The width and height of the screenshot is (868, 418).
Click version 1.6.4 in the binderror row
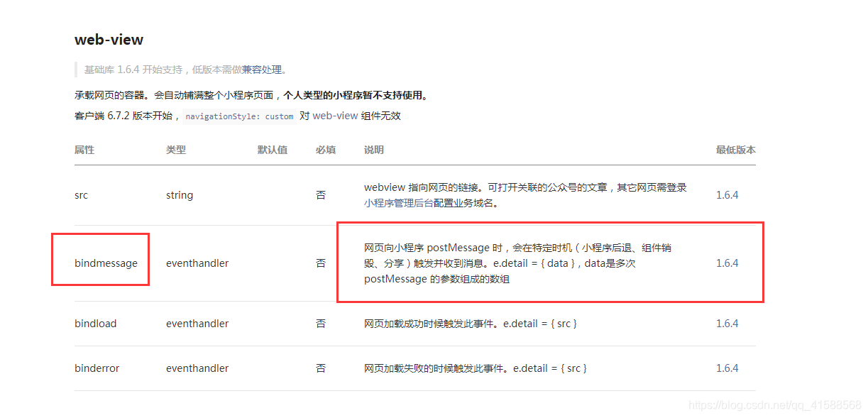point(727,368)
